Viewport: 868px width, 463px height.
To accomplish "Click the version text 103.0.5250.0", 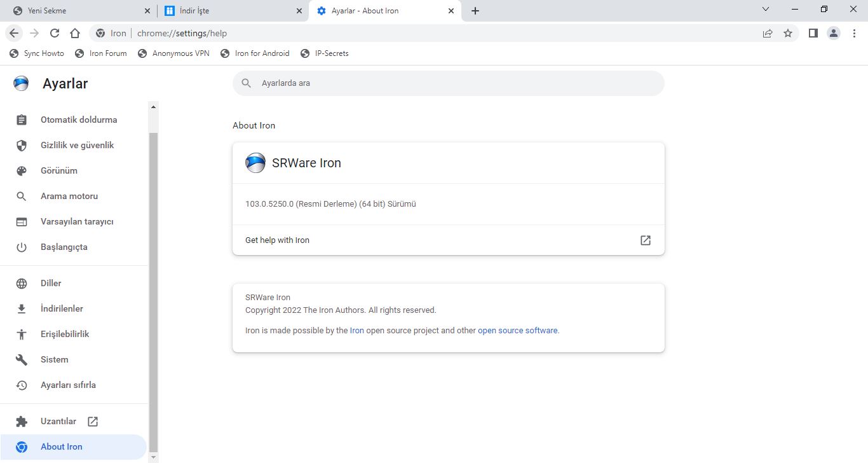I will coord(330,204).
